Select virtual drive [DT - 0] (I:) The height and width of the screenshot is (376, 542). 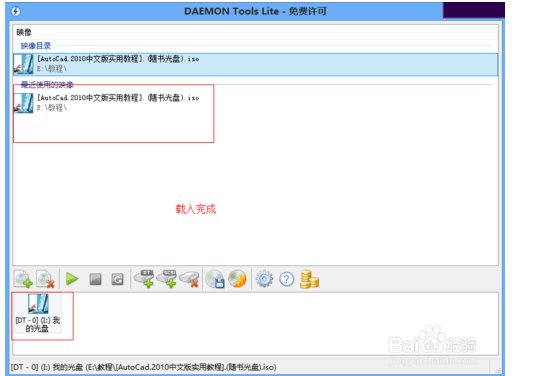coord(37,313)
